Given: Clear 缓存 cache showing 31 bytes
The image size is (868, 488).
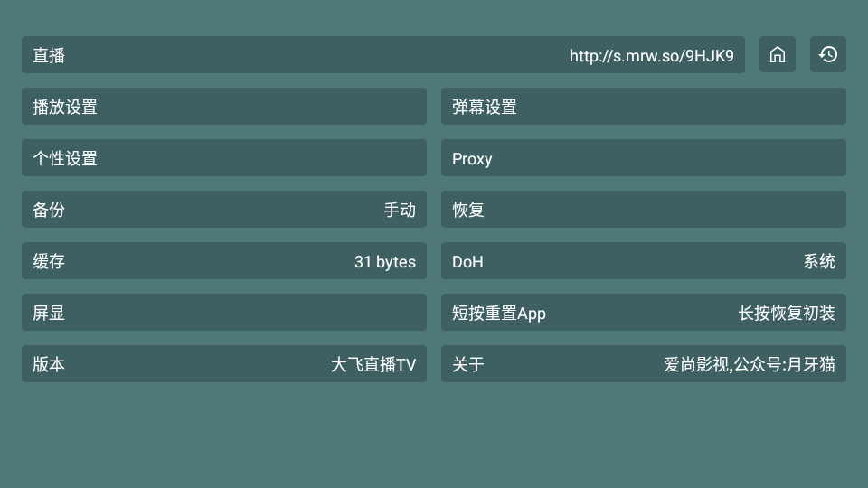Looking at the screenshot, I should pyautogui.click(x=224, y=261).
